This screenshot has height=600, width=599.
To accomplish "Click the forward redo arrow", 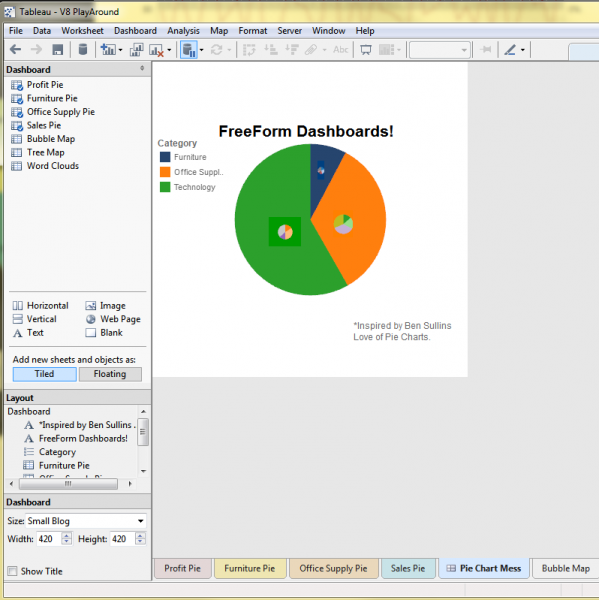I will (x=36, y=49).
